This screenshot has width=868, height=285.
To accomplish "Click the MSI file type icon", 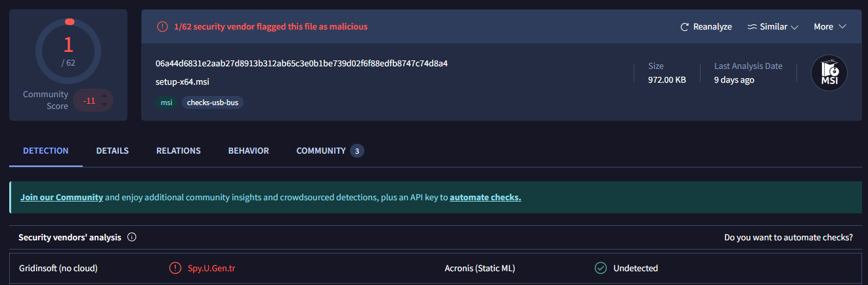I will pos(829,73).
